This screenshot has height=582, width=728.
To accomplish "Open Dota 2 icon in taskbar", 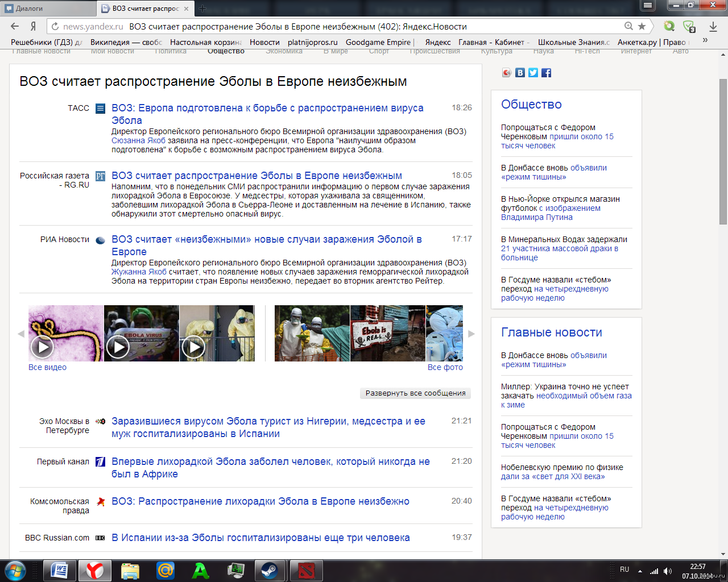I will tap(306, 570).
